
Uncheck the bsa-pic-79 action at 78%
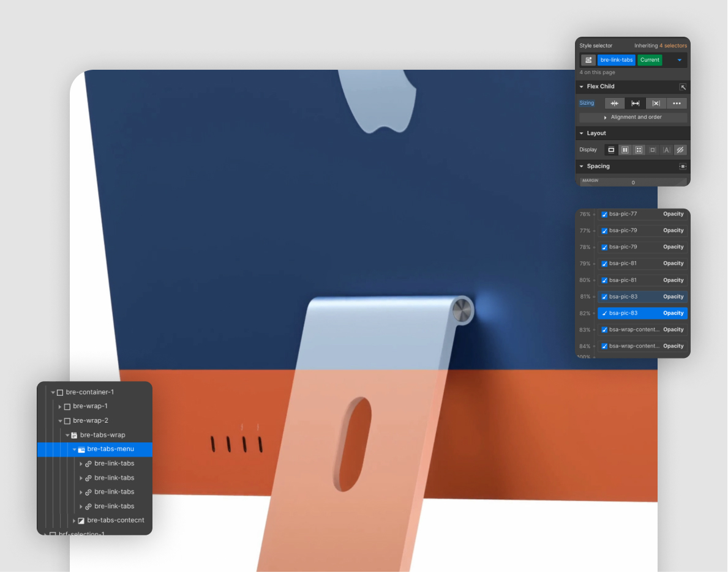(x=604, y=247)
